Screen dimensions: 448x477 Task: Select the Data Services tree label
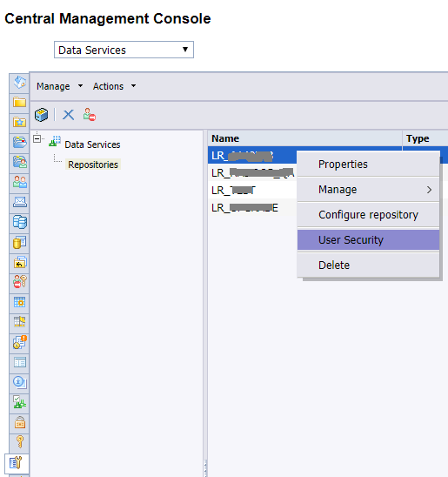(92, 144)
